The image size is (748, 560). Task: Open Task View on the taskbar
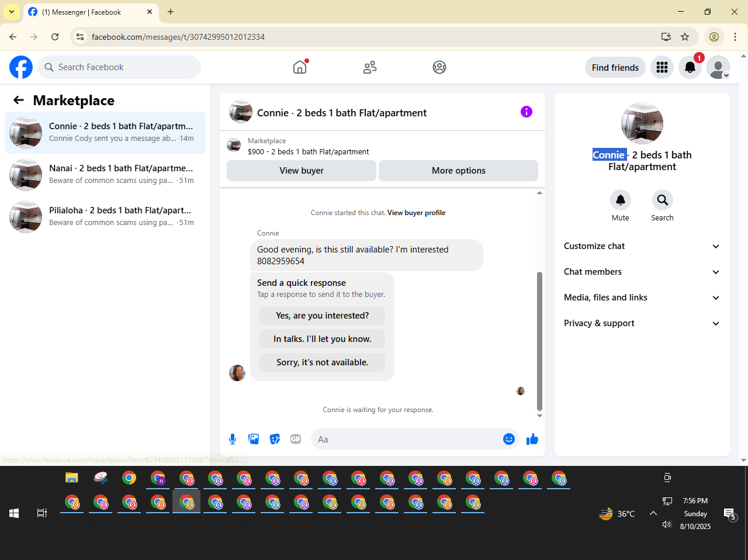(42, 513)
